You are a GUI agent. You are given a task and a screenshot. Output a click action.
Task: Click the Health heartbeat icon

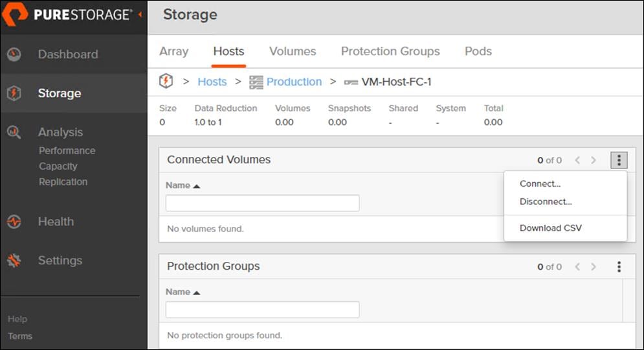[14, 222]
